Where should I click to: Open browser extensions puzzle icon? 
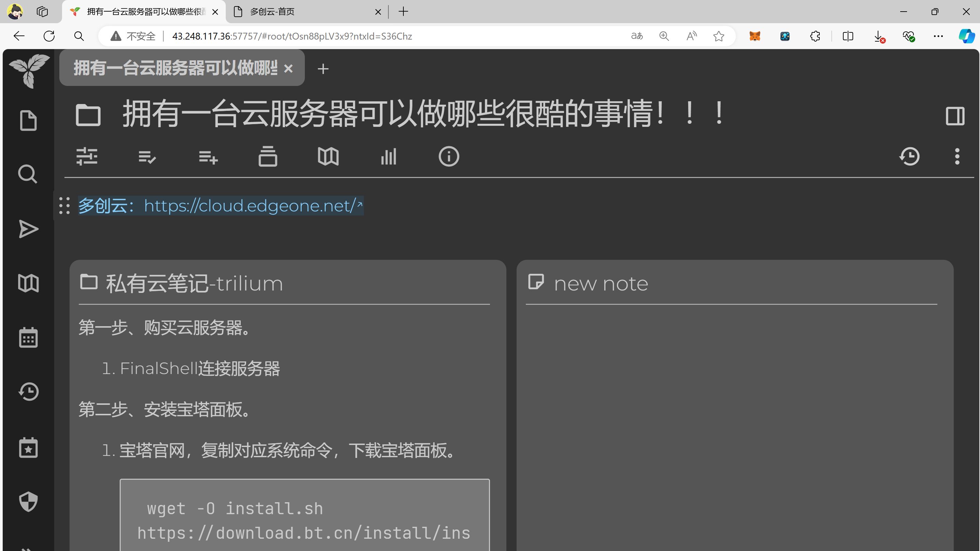pos(815,36)
